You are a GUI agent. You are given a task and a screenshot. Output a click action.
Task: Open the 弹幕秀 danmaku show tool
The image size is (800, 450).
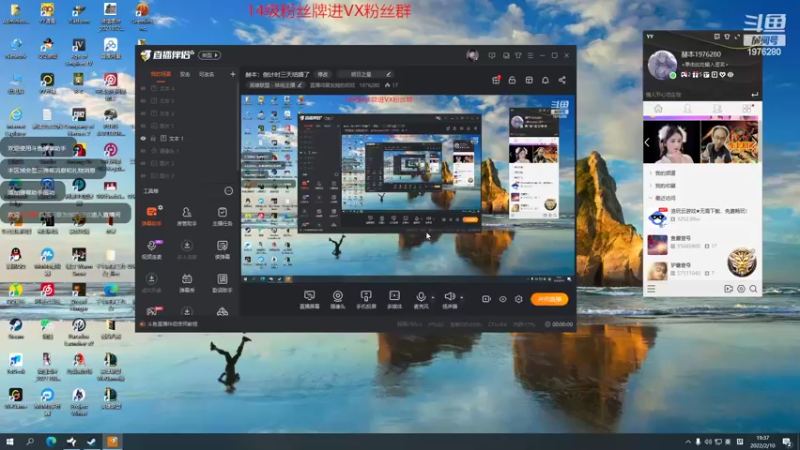coord(187,283)
